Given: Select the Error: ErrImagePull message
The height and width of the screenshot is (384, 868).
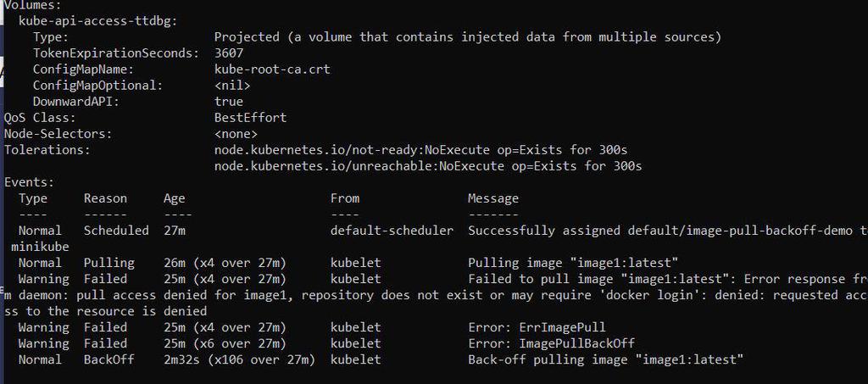Looking at the screenshot, I should 537,327.
